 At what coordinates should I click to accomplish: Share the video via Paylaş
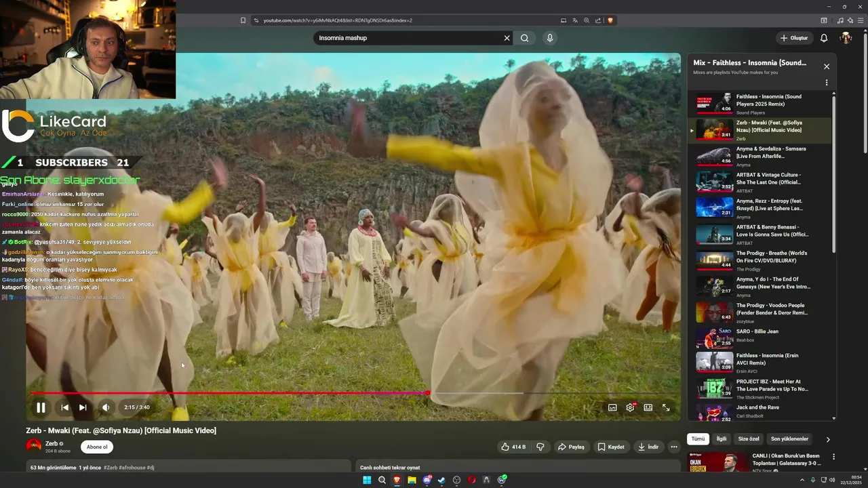pos(571,447)
